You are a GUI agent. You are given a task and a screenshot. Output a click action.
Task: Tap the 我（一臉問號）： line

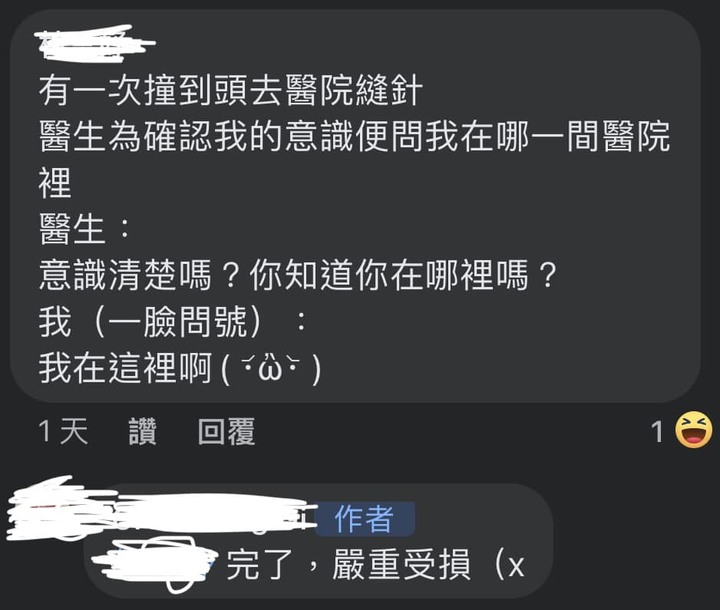coord(173,322)
